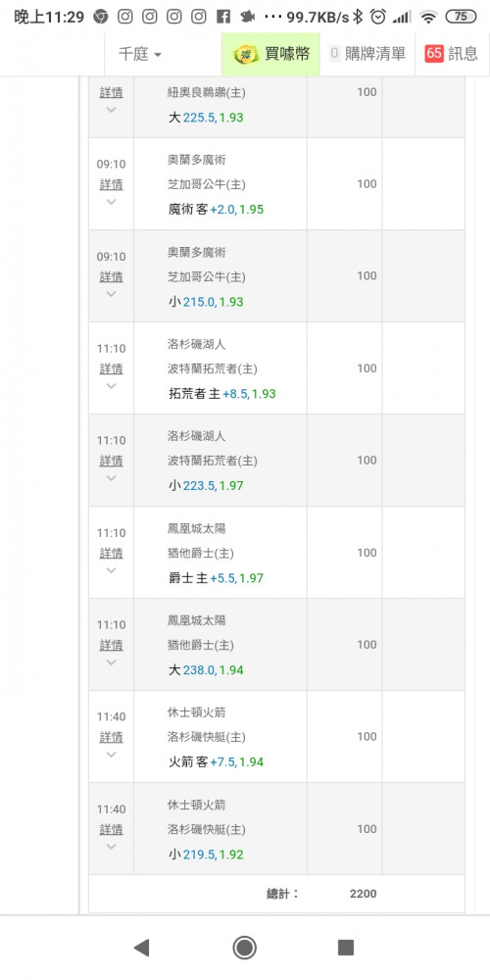
Task: Expand chevron under 11:10 拓荒者主 +8.5 row
Action: point(112,386)
